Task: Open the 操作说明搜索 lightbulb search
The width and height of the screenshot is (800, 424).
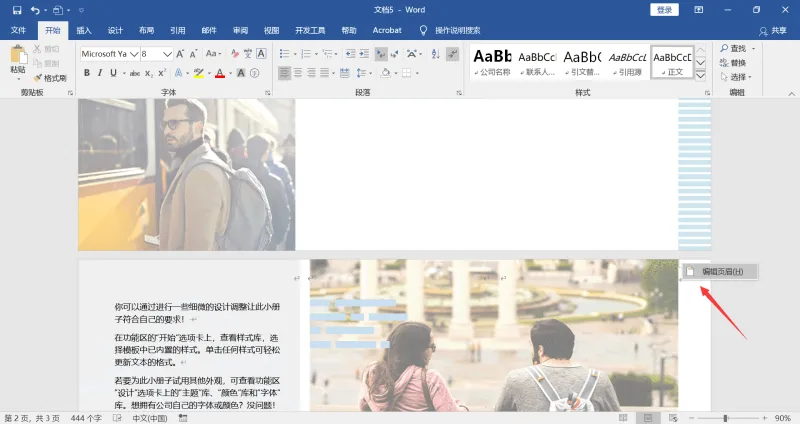Action: [x=449, y=31]
